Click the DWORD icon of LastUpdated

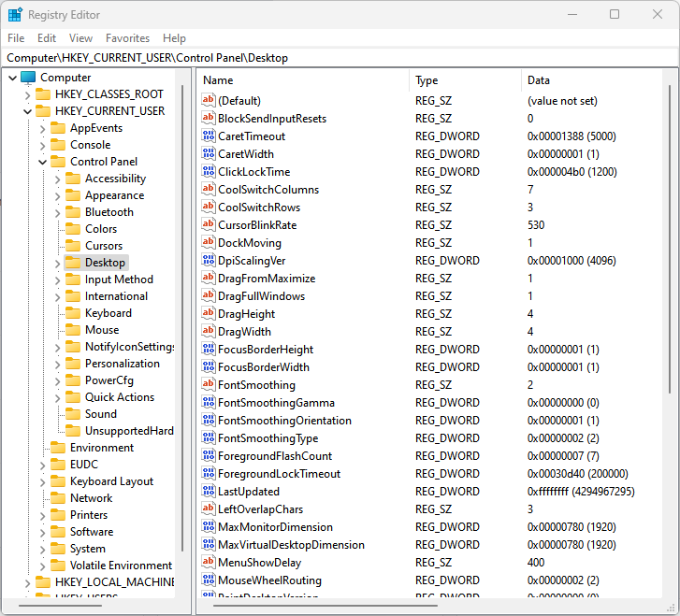coord(209,491)
